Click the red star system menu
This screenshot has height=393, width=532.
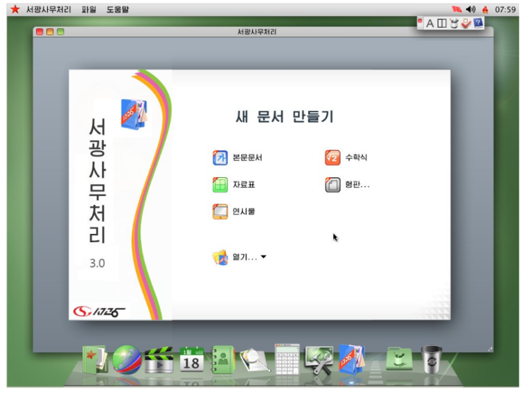[15, 10]
